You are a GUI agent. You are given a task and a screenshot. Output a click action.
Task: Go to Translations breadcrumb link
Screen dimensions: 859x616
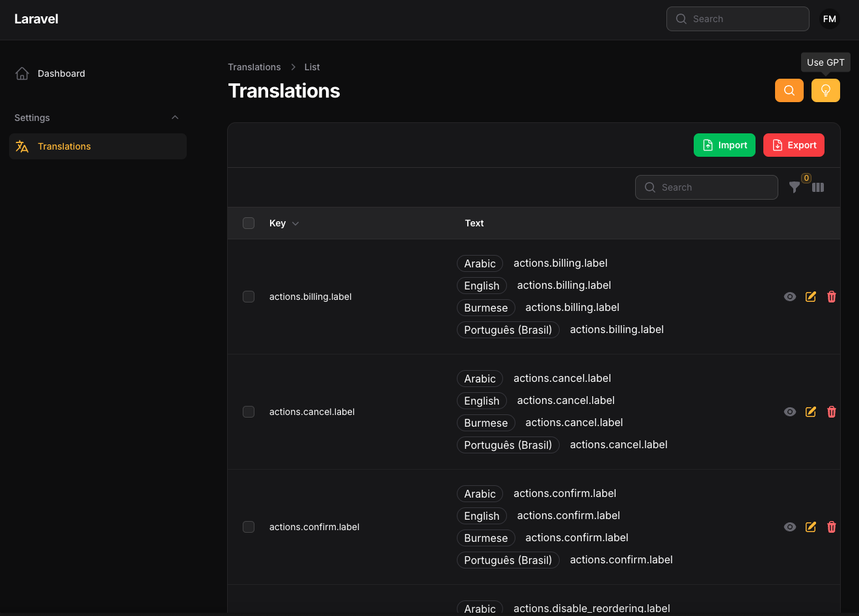[x=254, y=67]
